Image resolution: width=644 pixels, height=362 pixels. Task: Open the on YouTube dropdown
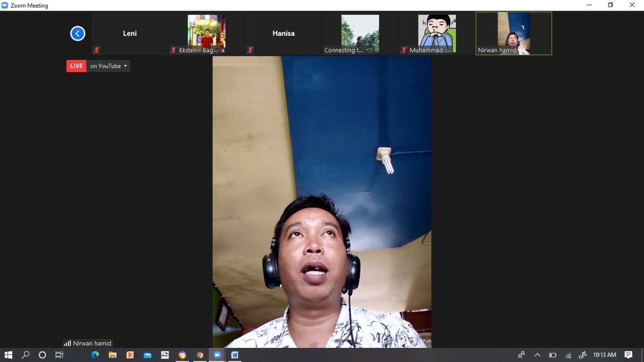coord(109,66)
